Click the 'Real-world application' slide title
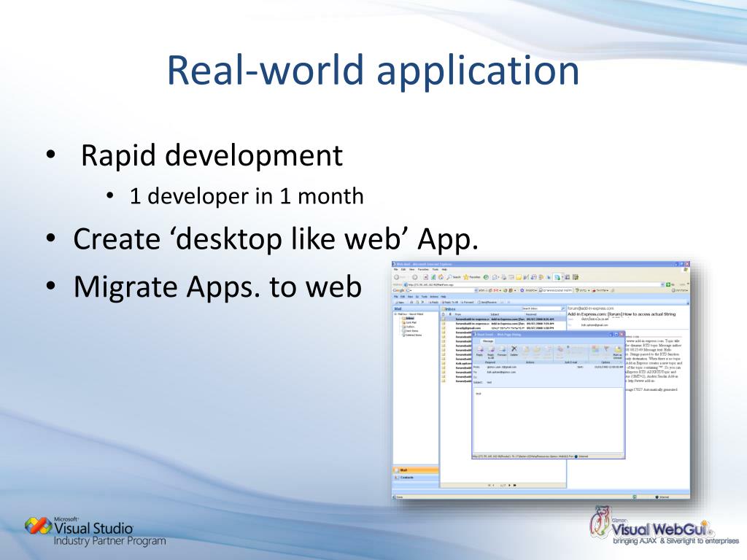Image resolution: width=747 pixels, height=560 pixels. pos(373,70)
